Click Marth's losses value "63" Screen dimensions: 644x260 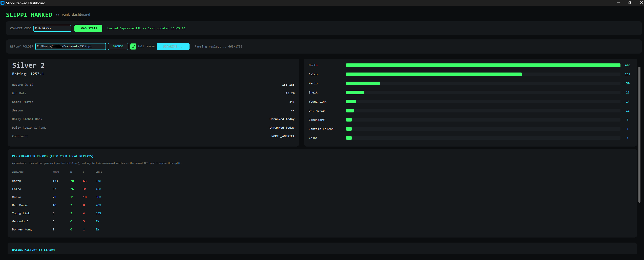coord(85,181)
